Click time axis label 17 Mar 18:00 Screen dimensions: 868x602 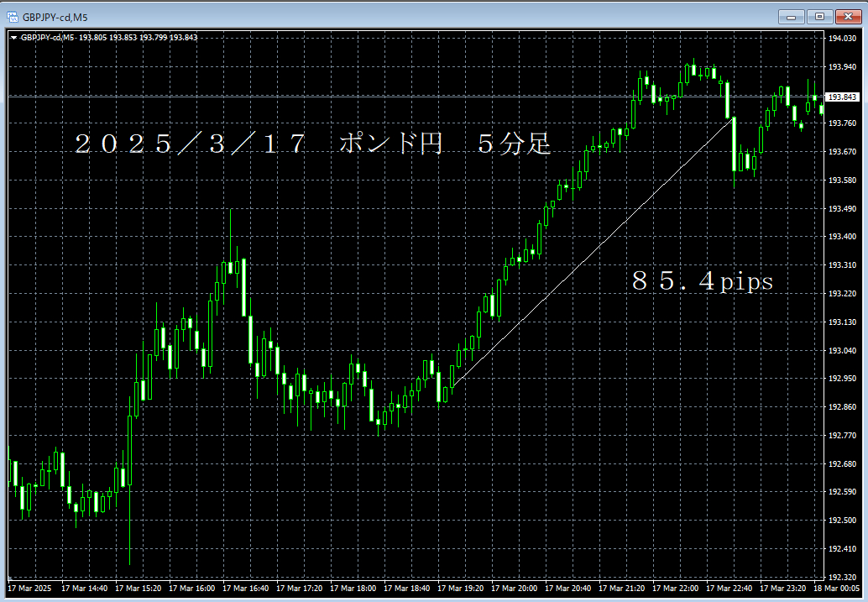[353, 589]
